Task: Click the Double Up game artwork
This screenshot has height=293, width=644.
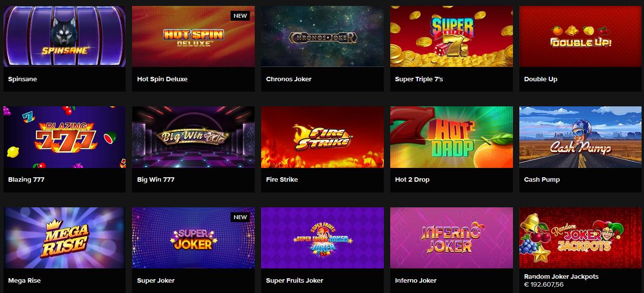Action: pos(580,36)
